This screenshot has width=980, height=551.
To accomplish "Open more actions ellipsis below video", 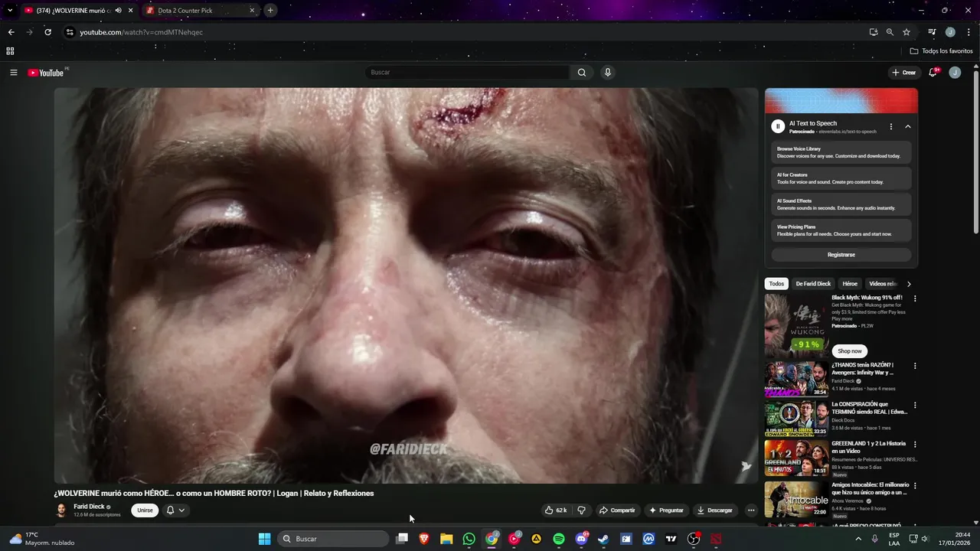I will 751,510.
